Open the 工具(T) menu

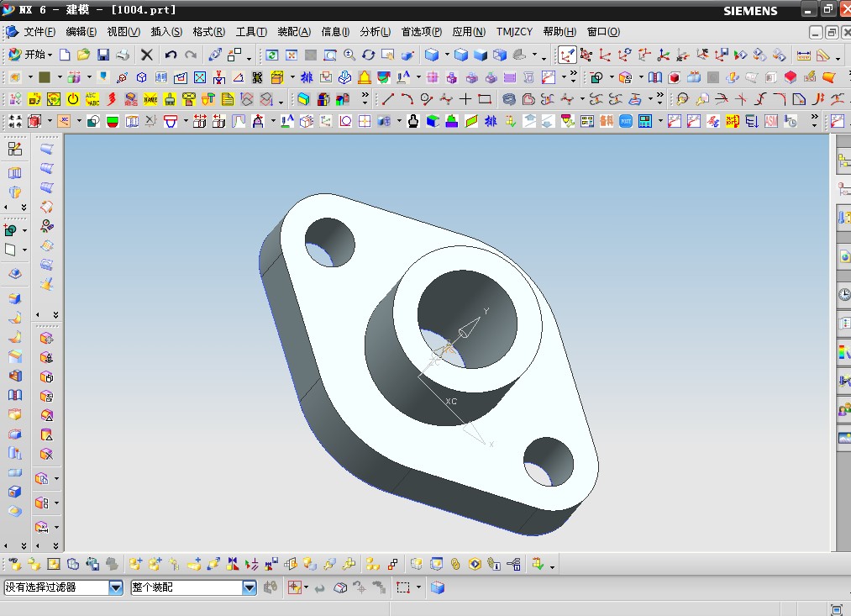click(250, 32)
